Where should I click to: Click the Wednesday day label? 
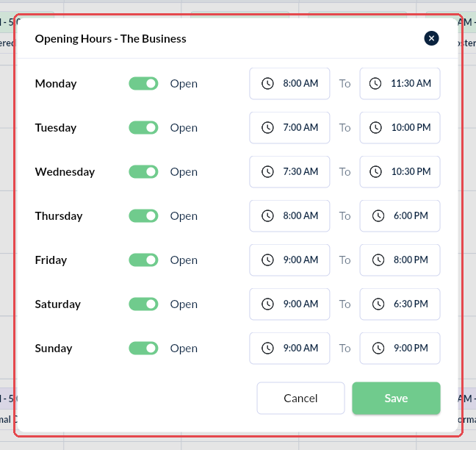[65, 172]
